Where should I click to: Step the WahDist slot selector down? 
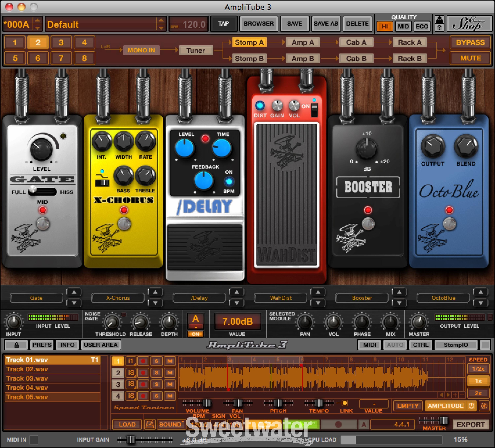coord(318,303)
